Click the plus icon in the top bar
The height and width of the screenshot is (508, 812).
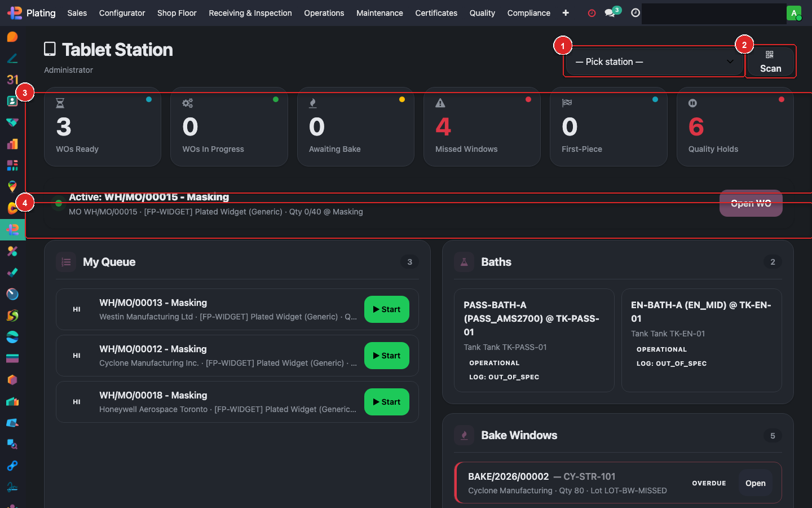565,12
